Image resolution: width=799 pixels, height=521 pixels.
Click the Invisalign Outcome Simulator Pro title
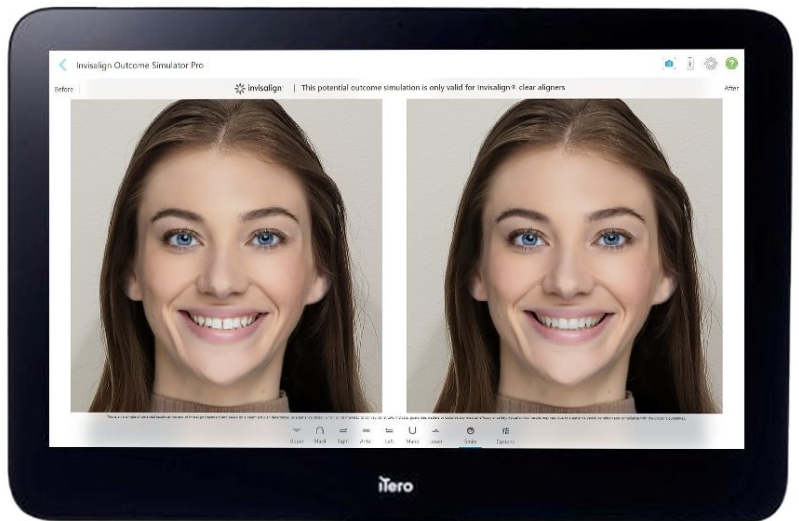click(x=140, y=65)
